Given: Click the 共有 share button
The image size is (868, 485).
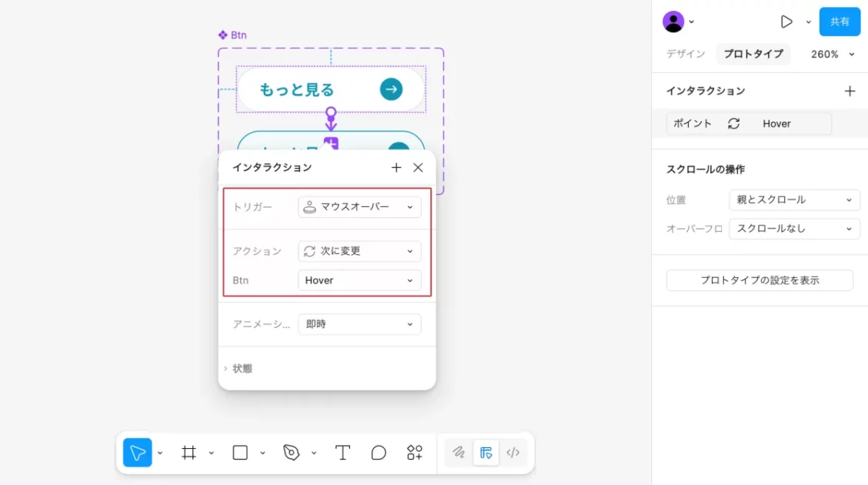Looking at the screenshot, I should coord(840,22).
